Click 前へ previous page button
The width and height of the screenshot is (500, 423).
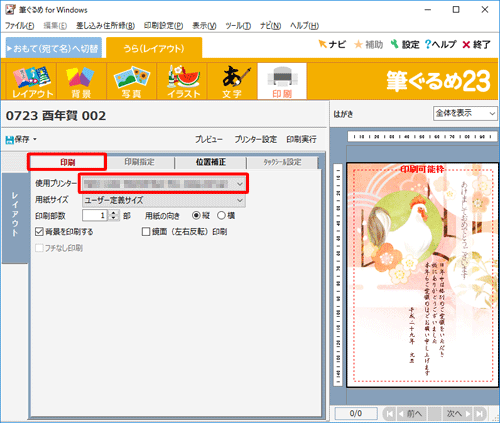412,414
